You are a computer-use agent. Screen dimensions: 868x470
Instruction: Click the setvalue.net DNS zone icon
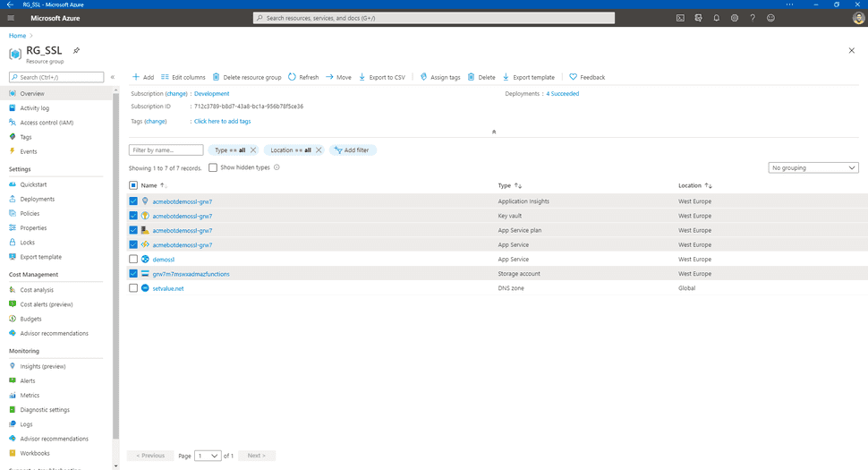(x=145, y=288)
